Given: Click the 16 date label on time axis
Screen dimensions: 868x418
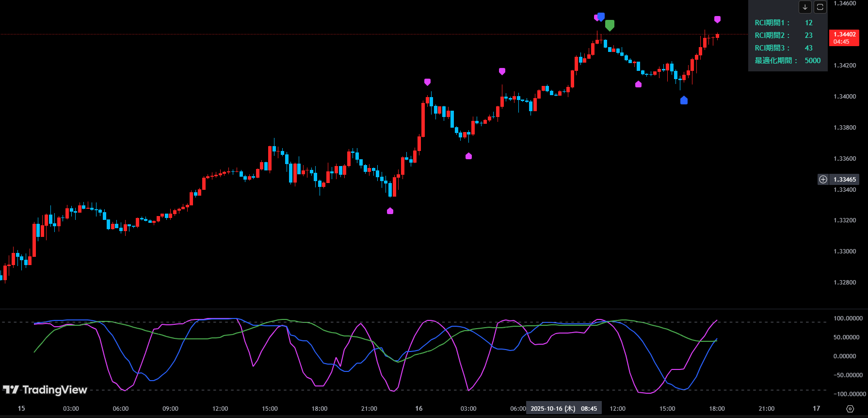Looking at the screenshot, I should 418,409.
